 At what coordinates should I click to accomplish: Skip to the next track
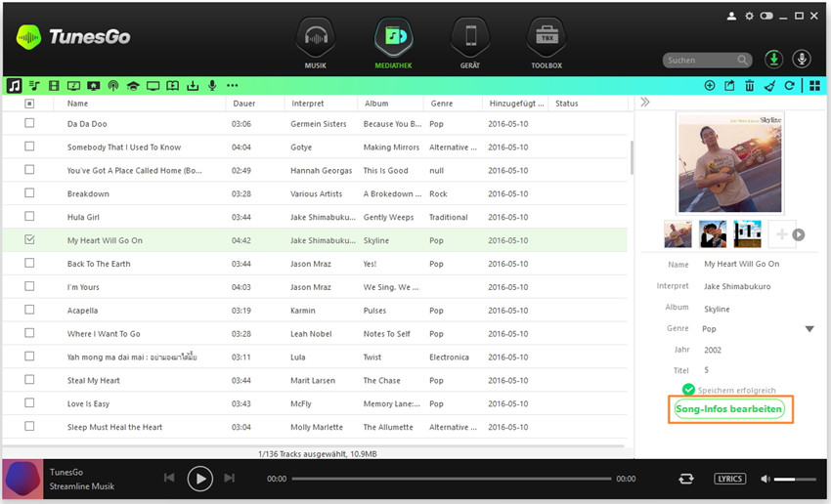229,478
